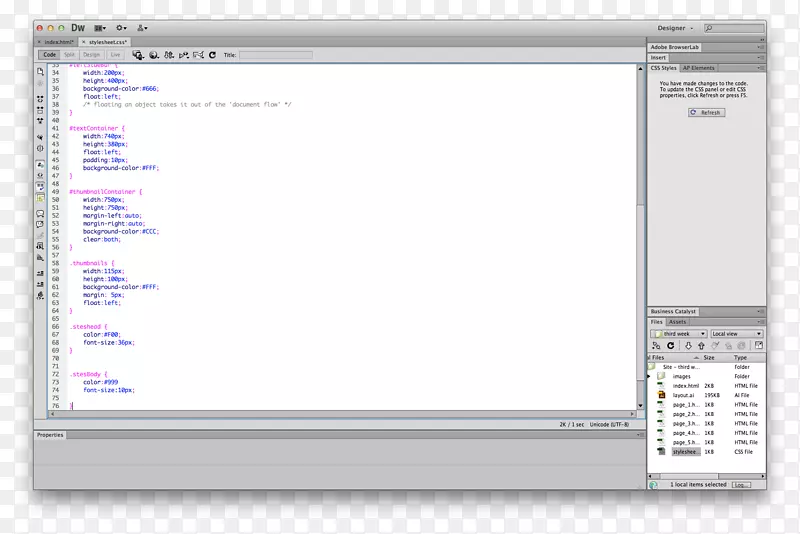Expand the Business Catalyst panel

(673, 311)
